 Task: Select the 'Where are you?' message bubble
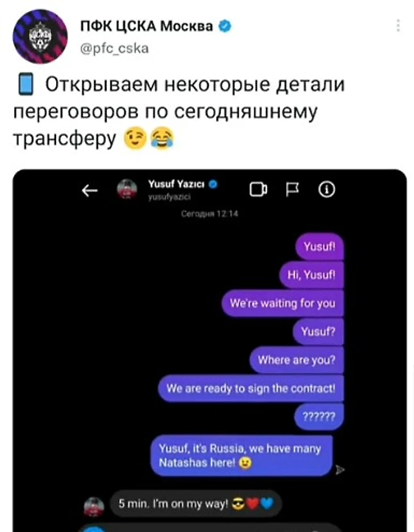click(297, 360)
